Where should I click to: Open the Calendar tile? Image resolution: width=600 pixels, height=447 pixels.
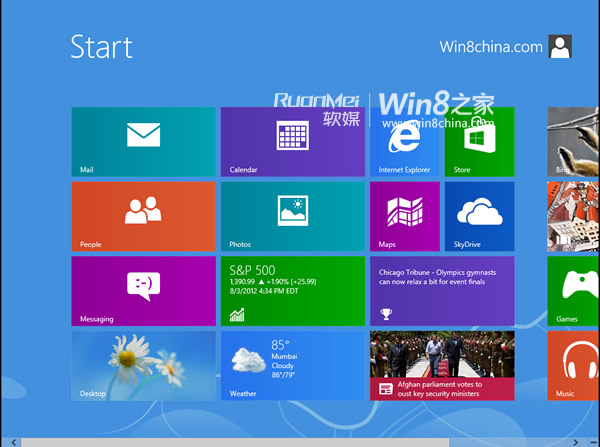tap(293, 142)
